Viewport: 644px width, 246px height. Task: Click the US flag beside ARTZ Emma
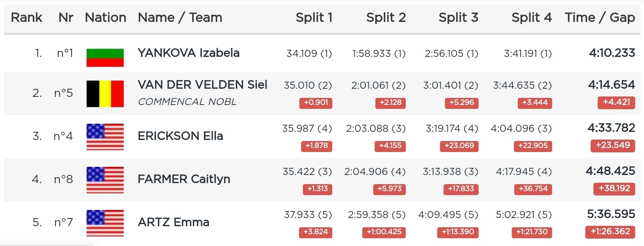point(105,223)
